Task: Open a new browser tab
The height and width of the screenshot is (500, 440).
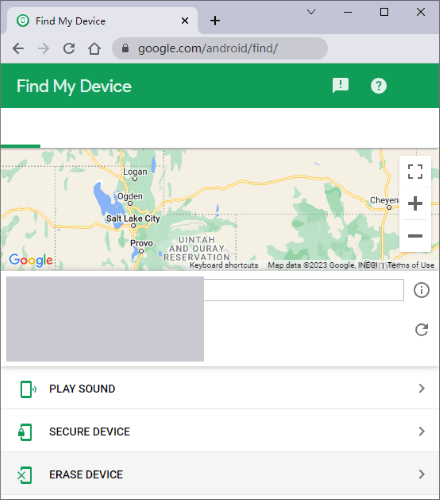Action: [215, 21]
